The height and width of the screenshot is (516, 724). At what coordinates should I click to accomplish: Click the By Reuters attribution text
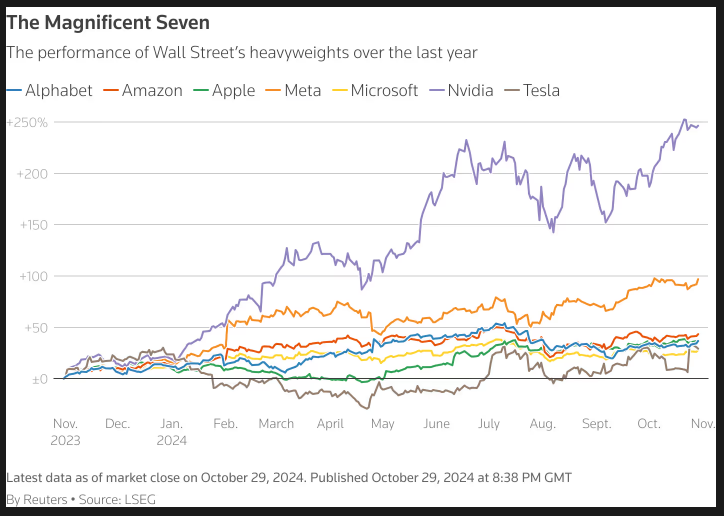pos(37,499)
